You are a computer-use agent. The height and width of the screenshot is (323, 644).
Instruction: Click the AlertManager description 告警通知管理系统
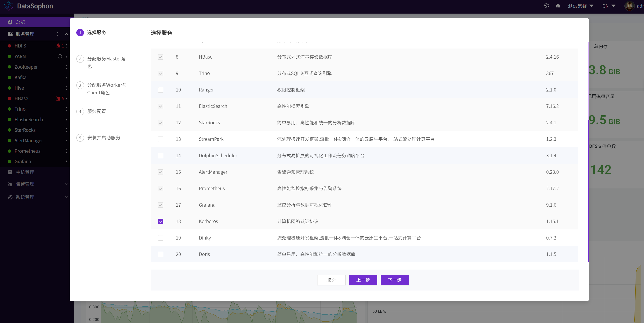295,172
